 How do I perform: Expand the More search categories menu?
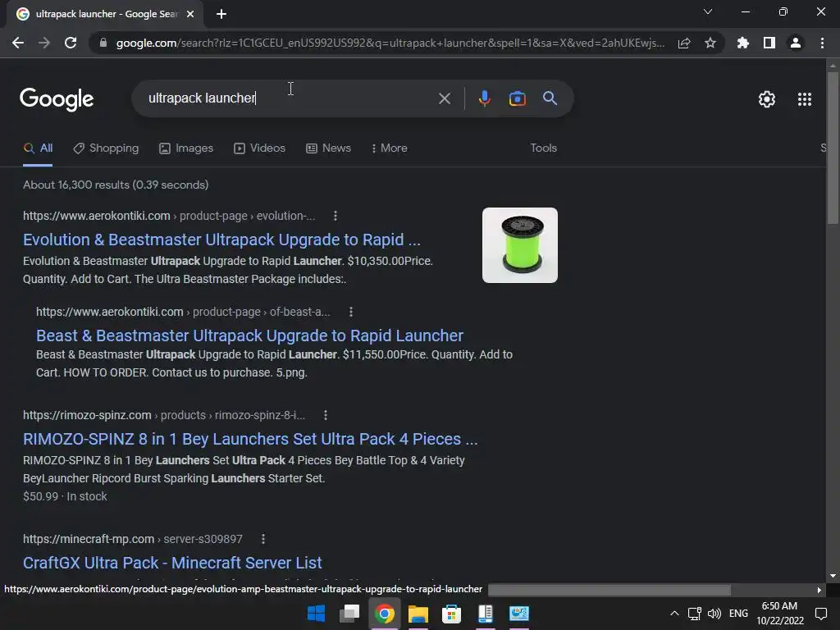click(390, 148)
